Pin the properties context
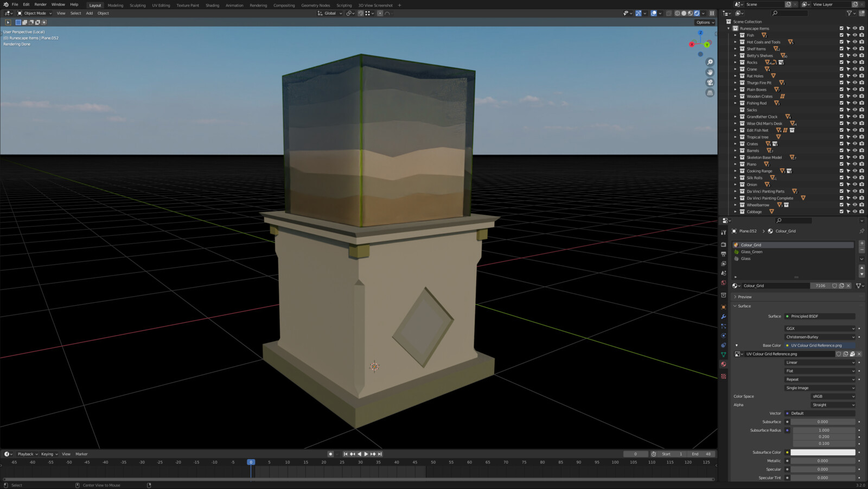 pyautogui.click(x=861, y=231)
